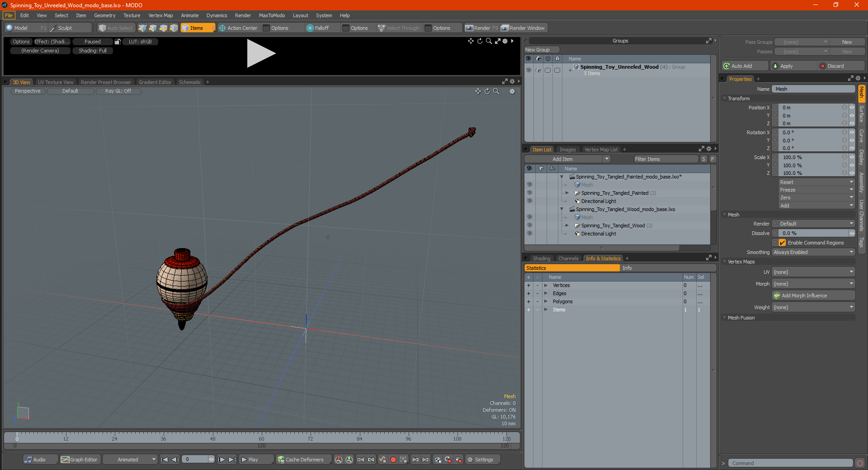Open the Animated dropdown in timeline
Image resolution: width=868 pixels, height=470 pixels.
click(130, 460)
